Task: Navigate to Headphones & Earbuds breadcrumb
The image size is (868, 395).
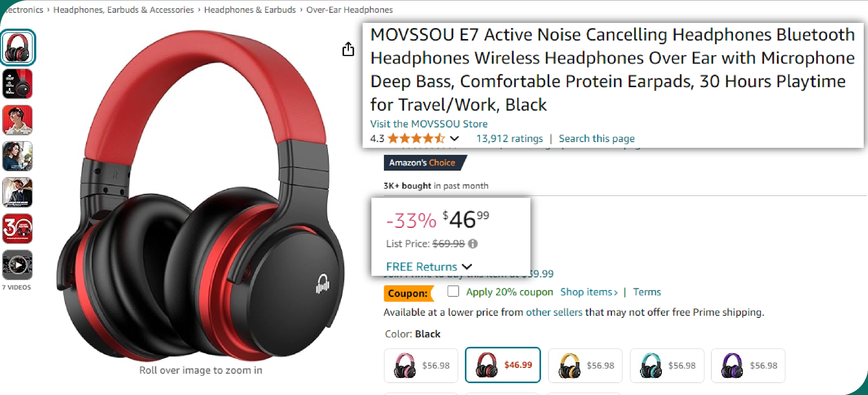Action: 250,9
